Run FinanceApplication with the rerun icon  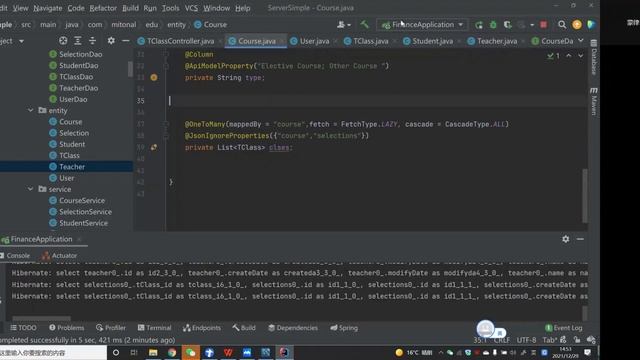(479, 25)
